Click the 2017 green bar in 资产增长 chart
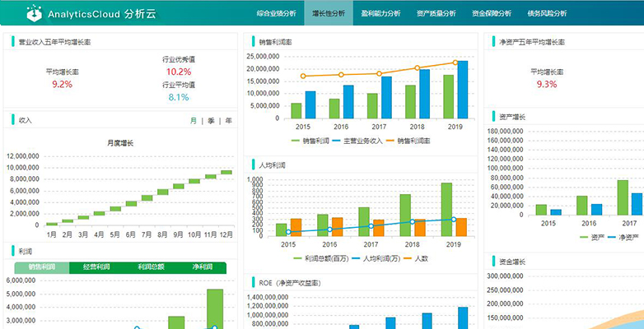Image resolution: width=644 pixels, height=329 pixels. tap(623, 197)
